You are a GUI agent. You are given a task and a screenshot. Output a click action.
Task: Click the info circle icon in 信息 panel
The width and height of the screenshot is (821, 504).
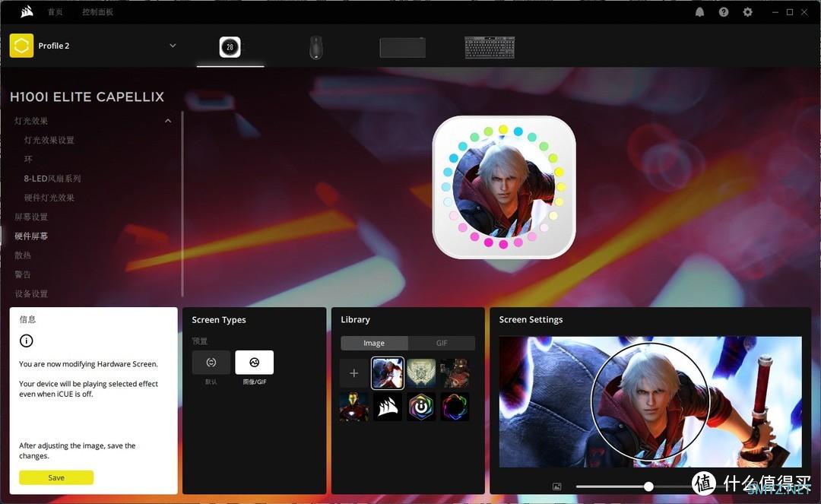pos(26,341)
